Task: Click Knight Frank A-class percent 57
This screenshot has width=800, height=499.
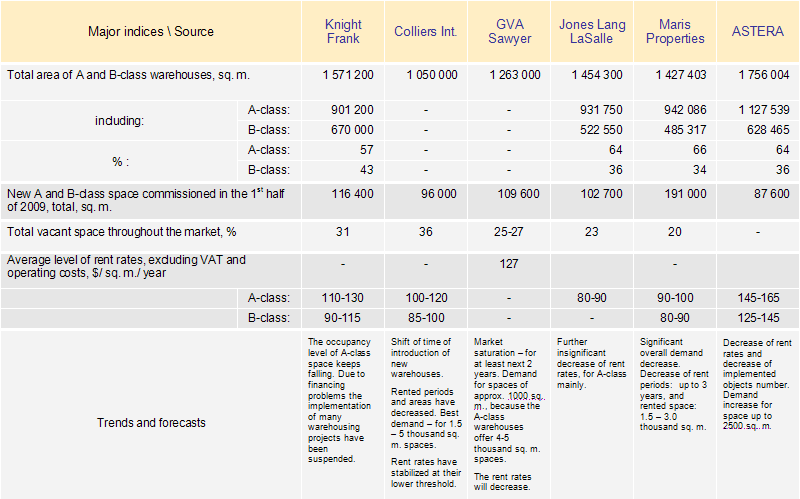Action: coord(366,150)
